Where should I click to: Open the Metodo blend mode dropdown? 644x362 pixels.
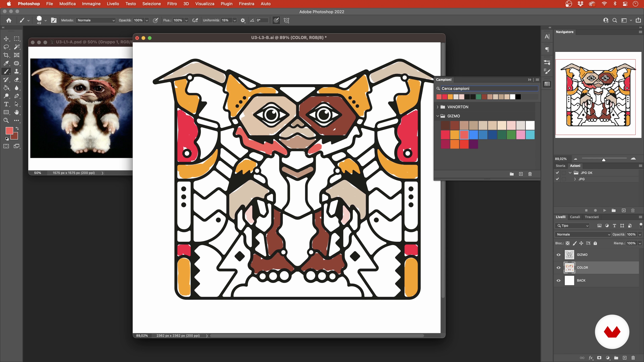pyautogui.click(x=95, y=20)
